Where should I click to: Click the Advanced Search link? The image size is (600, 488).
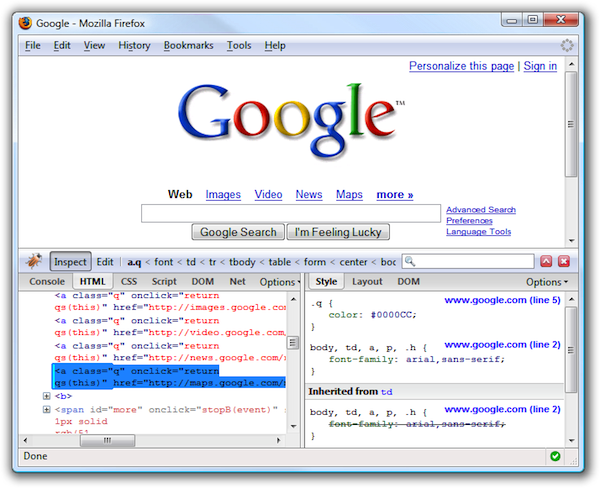pyautogui.click(x=481, y=210)
